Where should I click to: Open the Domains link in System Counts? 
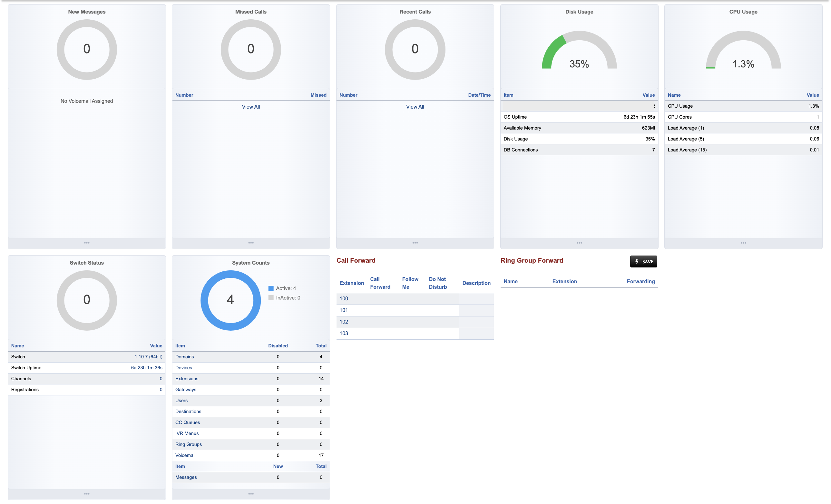point(184,357)
